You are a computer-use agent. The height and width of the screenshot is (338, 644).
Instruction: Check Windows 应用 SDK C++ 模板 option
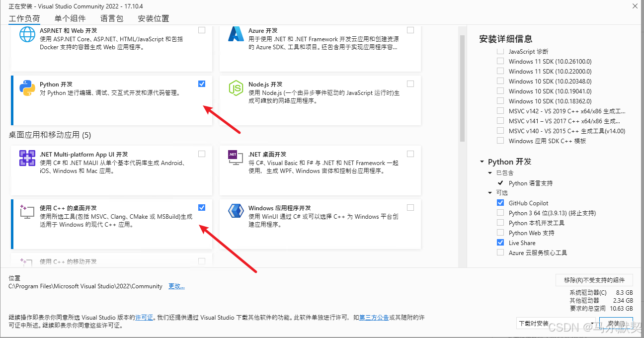coord(500,141)
